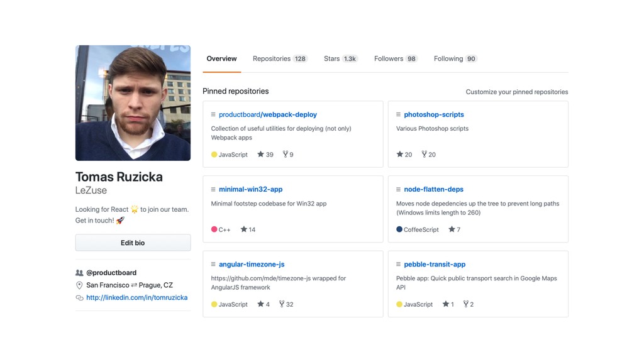Click the grip handle icon on pebble-transit-app
The image size is (644, 362).
[398, 265]
